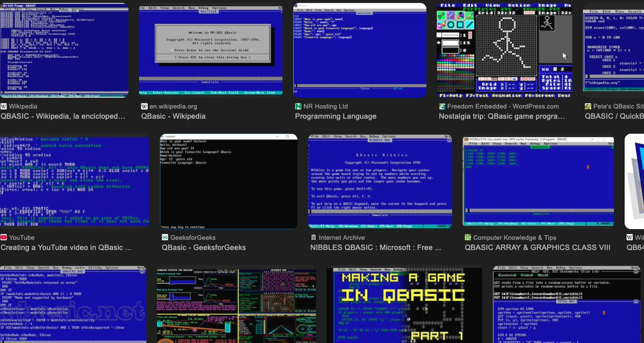Open the Pete's QBasic Site code thumbnail
The height and width of the screenshot is (343, 644).
613,50
